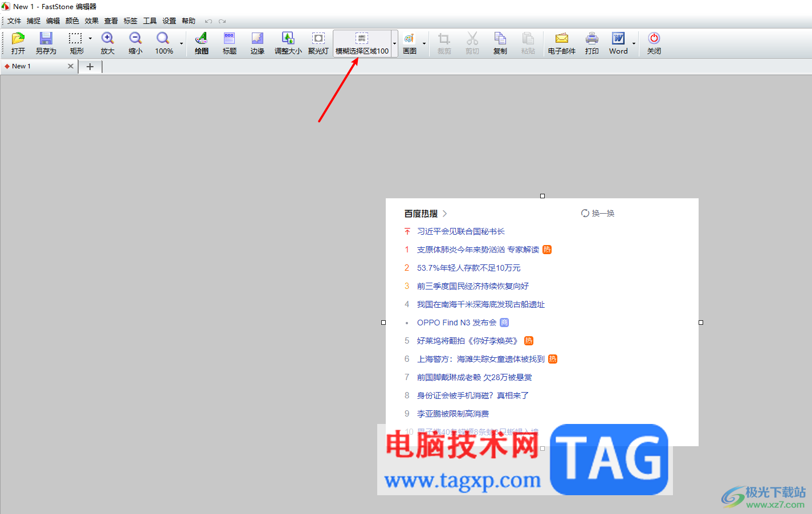This screenshot has height=514, width=812.
Task: Add a caption with 标题 tool
Action: tap(230, 43)
